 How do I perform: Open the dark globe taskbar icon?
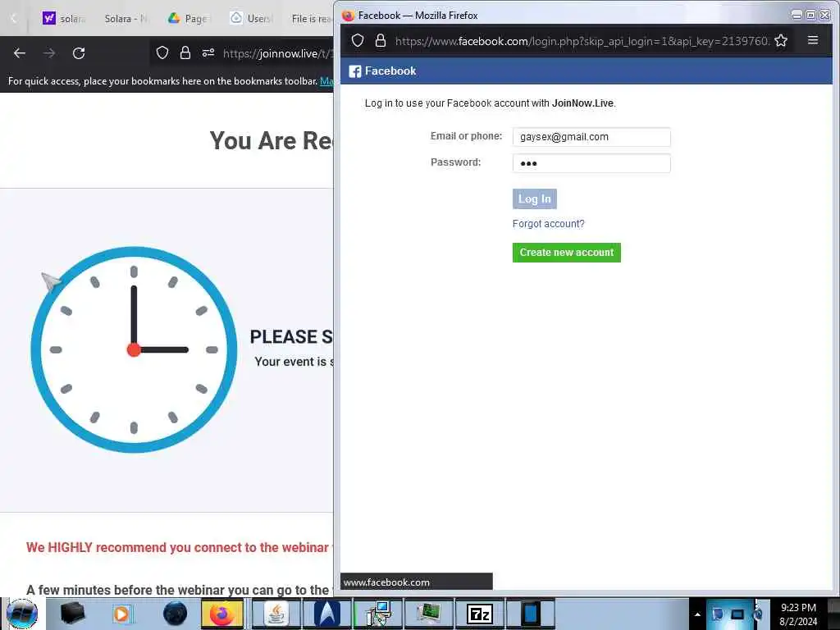click(176, 614)
